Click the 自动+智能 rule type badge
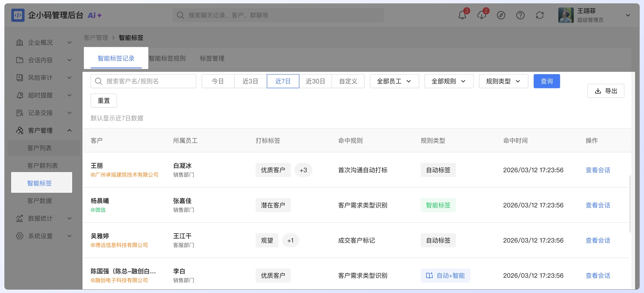Viewport: 644px width, 293px height. tap(445, 276)
